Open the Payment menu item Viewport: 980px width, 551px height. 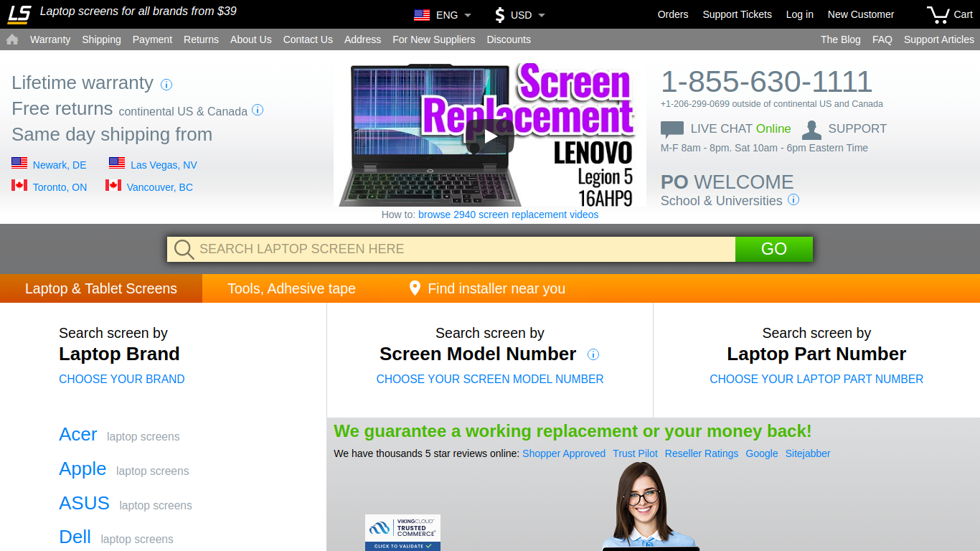pyautogui.click(x=152, y=39)
